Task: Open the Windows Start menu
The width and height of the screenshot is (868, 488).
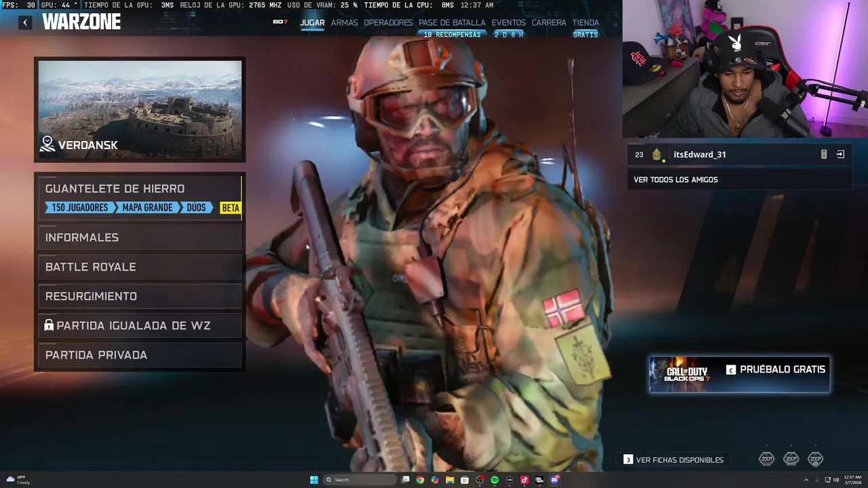Action: [314, 480]
